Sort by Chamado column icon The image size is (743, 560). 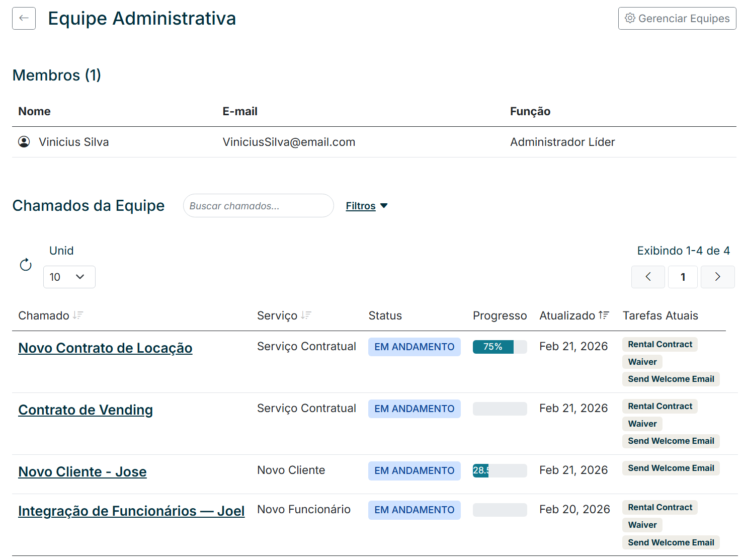(x=78, y=315)
